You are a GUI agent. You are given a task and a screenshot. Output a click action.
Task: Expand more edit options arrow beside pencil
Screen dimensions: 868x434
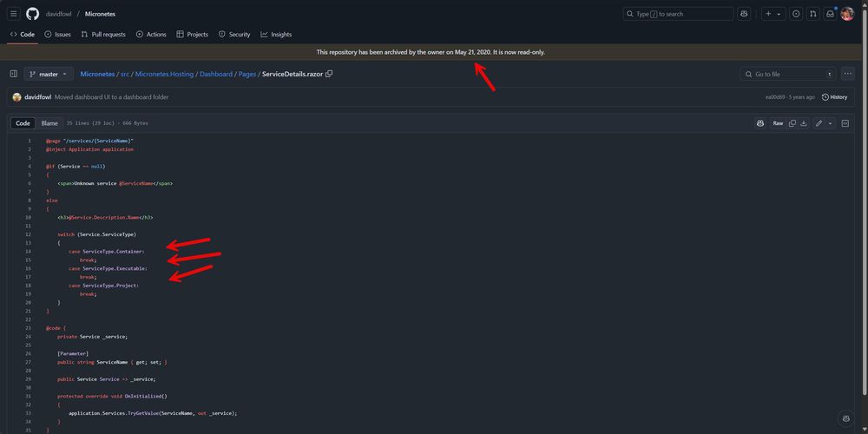830,123
